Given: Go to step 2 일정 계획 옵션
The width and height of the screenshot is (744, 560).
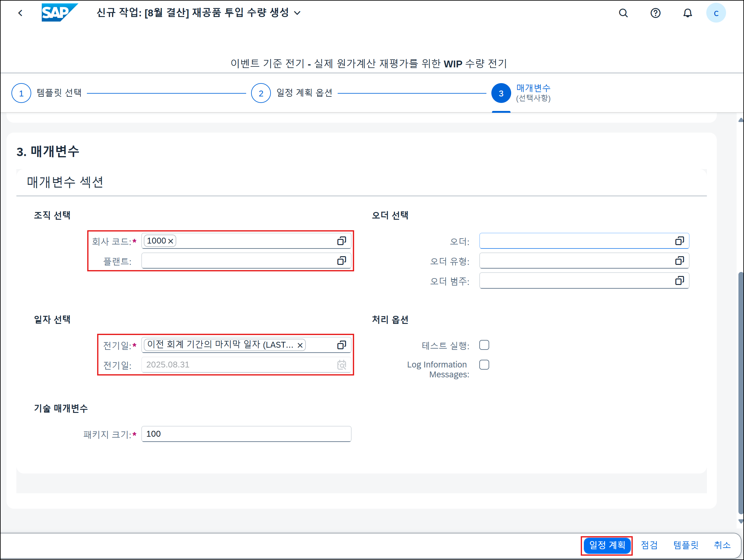Looking at the screenshot, I should (x=261, y=93).
